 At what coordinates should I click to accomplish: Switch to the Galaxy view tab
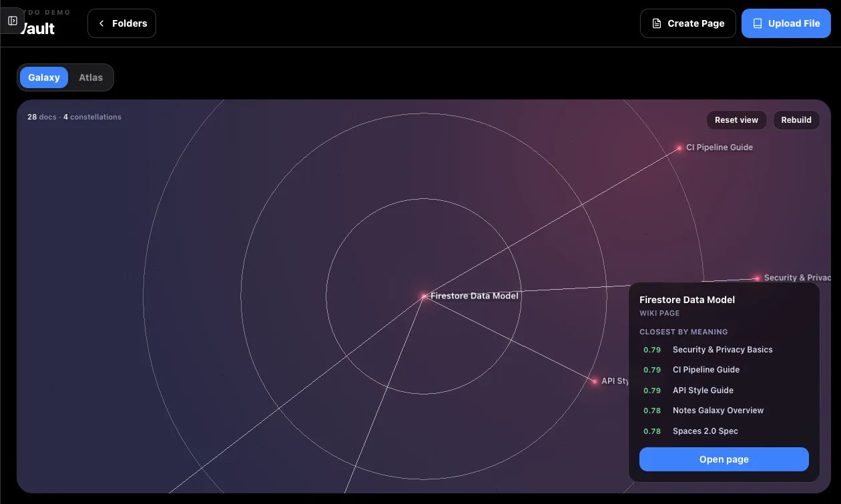pos(44,77)
